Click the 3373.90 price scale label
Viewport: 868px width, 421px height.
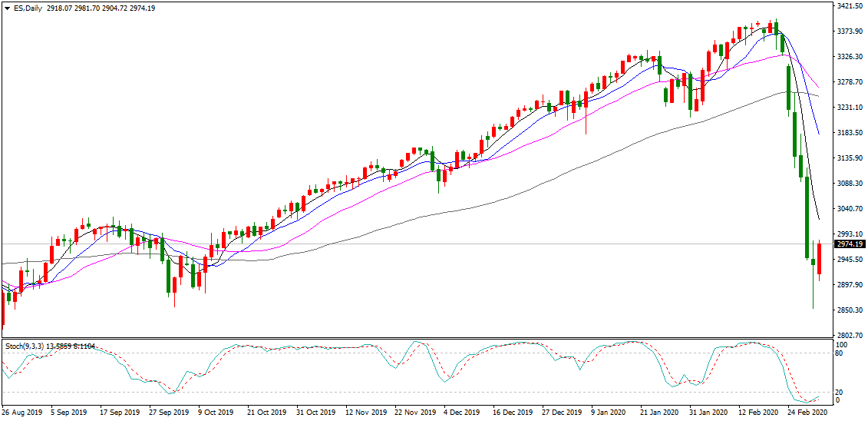tap(849, 31)
